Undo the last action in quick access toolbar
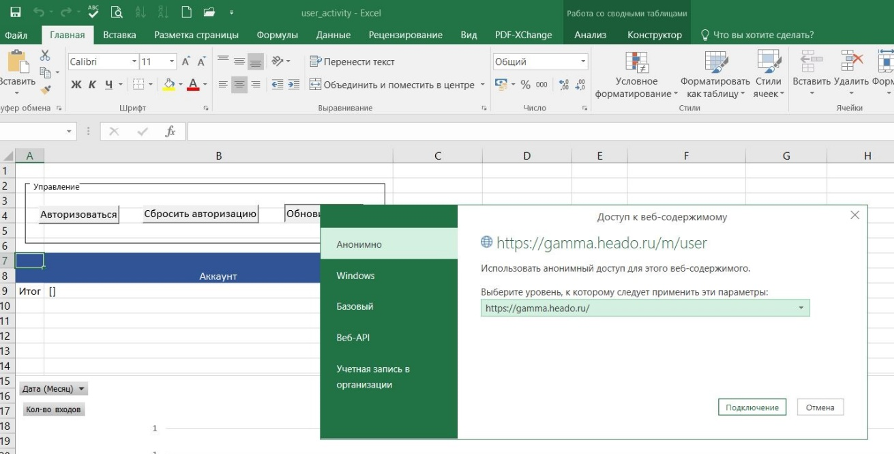The image size is (895, 454). 39,12
